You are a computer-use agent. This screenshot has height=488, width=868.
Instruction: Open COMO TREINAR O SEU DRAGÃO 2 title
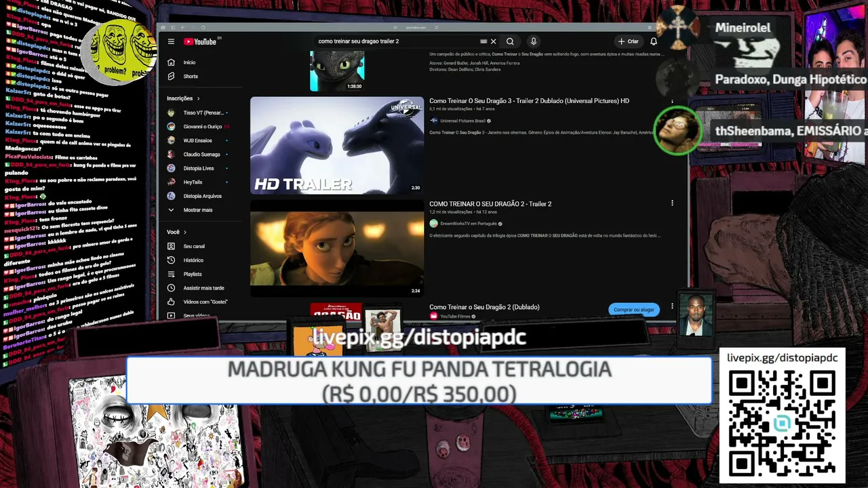click(490, 204)
